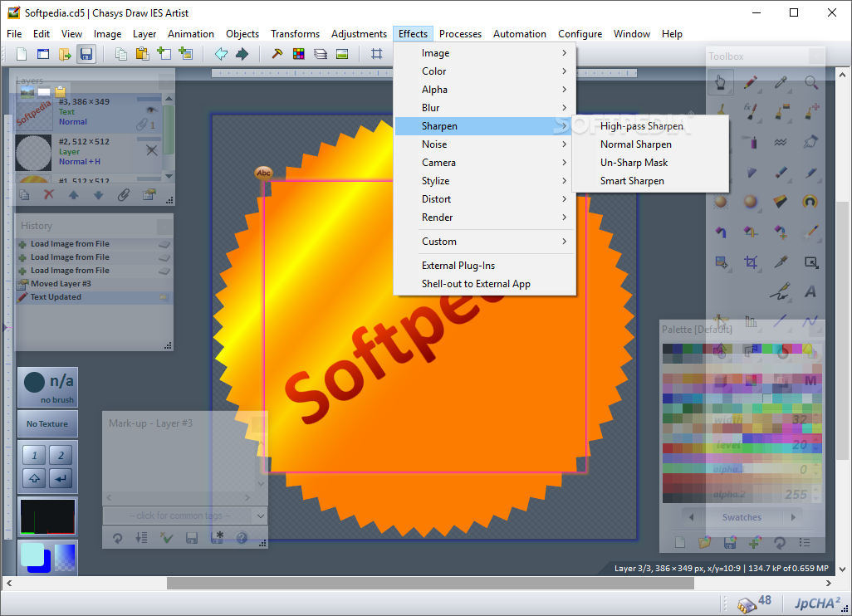Click the horizontal scrollbar thumb under the canvas
852x616 pixels.
[430, 584]
